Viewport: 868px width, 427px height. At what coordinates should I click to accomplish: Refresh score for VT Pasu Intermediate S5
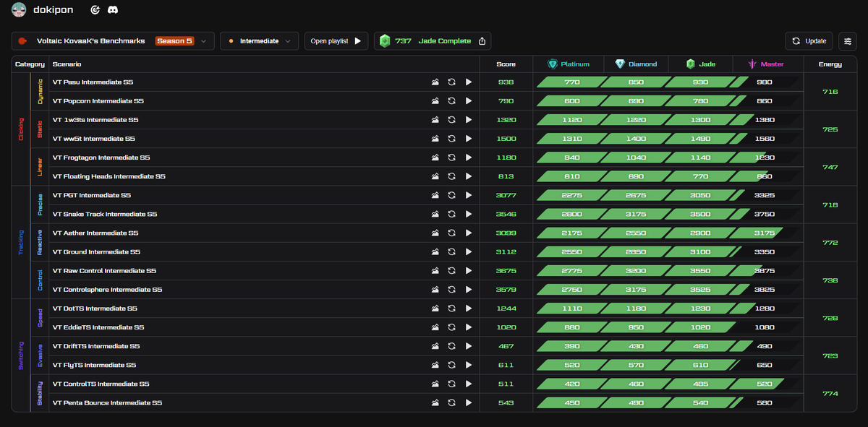[x=451, y=82]
